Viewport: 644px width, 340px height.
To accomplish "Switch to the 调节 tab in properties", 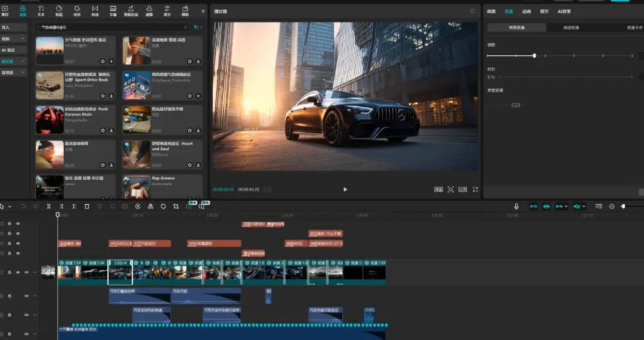I will coord(544,11).
